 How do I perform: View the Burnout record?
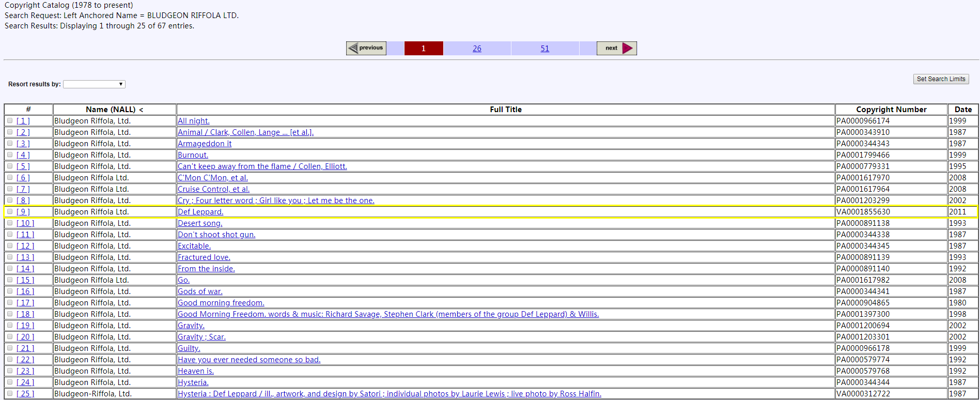193,155
